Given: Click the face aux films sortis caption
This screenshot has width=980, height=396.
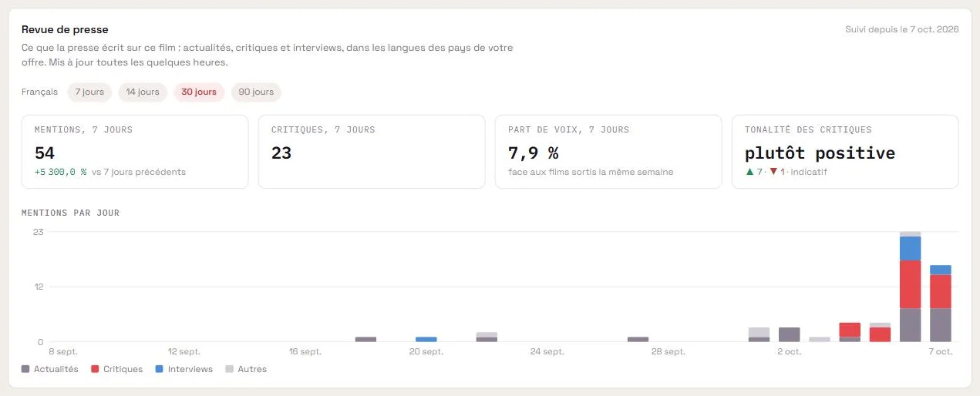Looking at the screenshot, I should click(591, 172).
